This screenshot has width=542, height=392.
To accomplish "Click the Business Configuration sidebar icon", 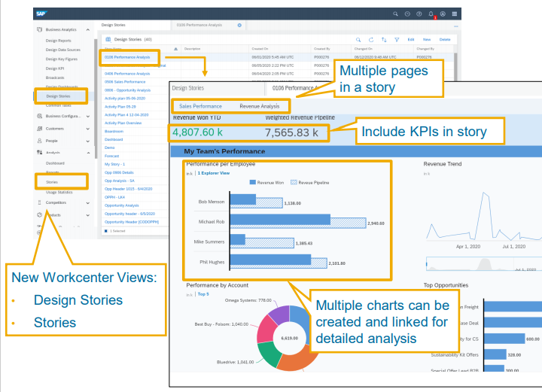I will click(39, 116).
